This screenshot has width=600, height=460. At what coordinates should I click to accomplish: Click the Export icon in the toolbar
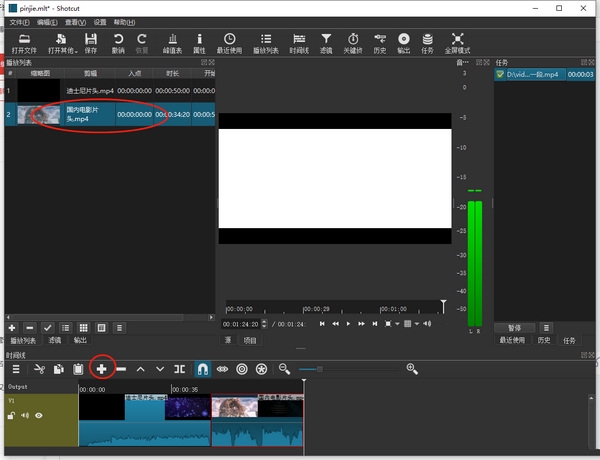tap(403, 38)
